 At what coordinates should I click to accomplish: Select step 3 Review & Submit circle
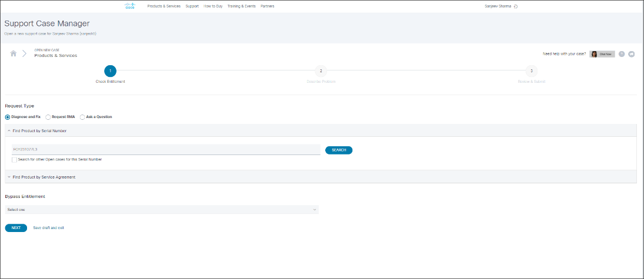point(532,71)
